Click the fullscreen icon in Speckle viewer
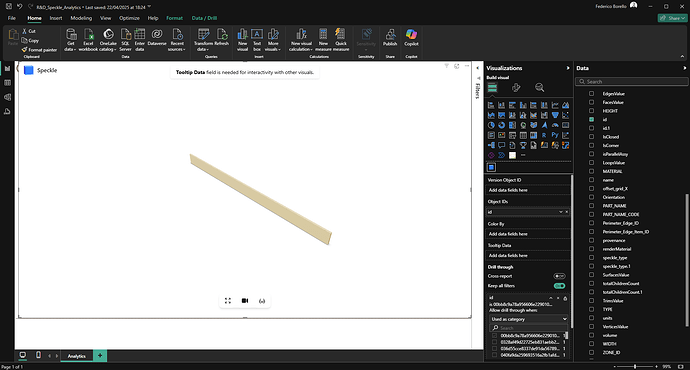Screen dimensions: 690x370 (x=228, y=301)
